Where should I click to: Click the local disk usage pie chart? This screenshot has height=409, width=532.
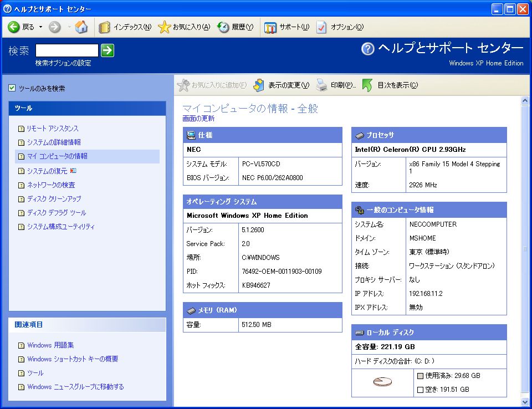tap(382, 382)
